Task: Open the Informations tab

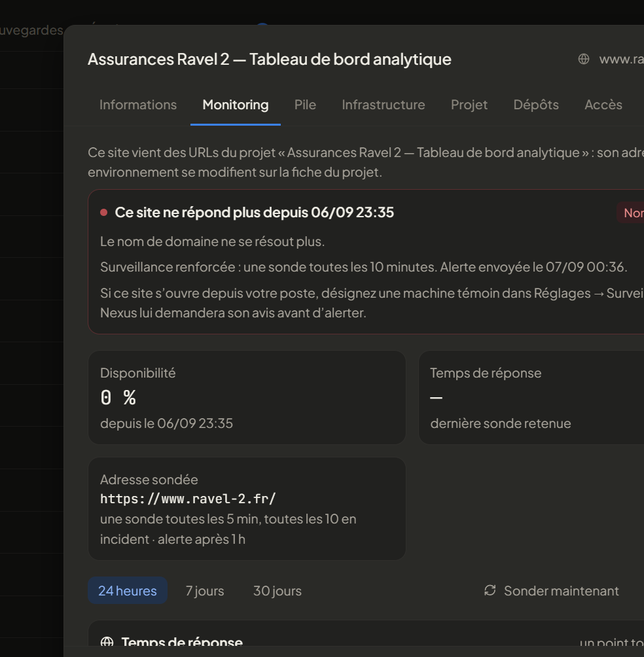Action: 138,105
